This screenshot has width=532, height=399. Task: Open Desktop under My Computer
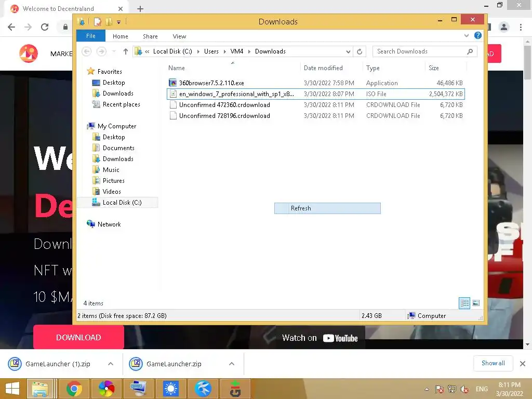(x=114, y=137)
